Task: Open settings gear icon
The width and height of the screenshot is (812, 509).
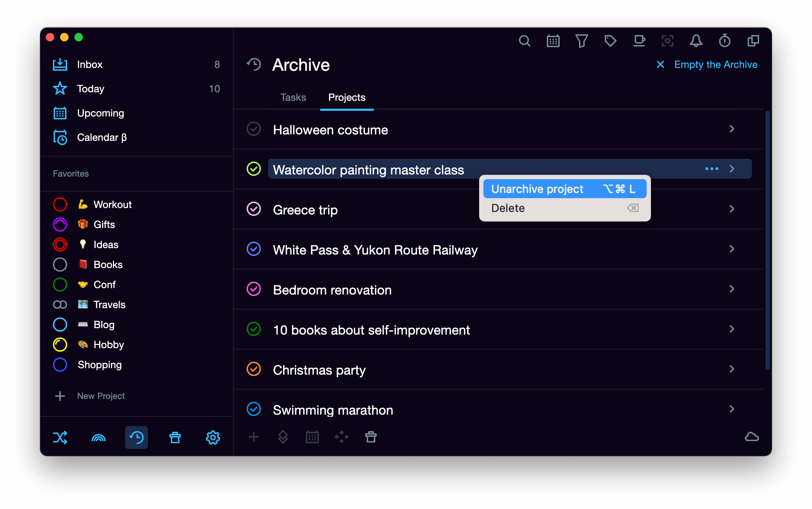Action: (213, 437)
